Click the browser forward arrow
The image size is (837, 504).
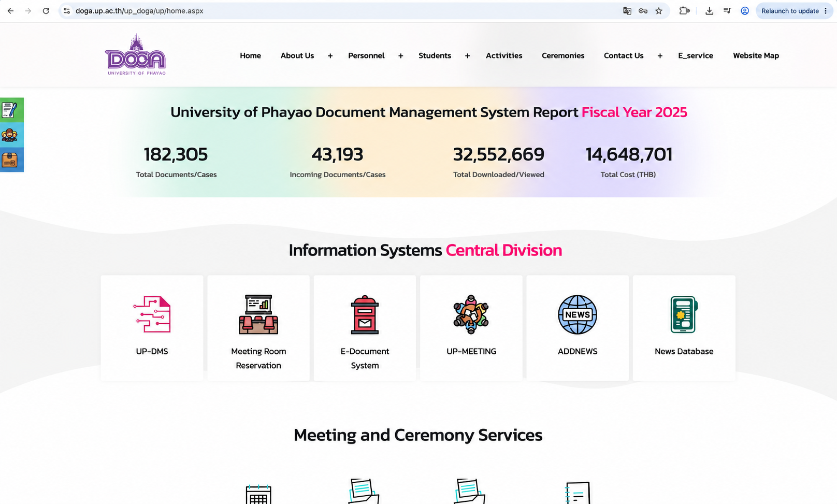28,11
